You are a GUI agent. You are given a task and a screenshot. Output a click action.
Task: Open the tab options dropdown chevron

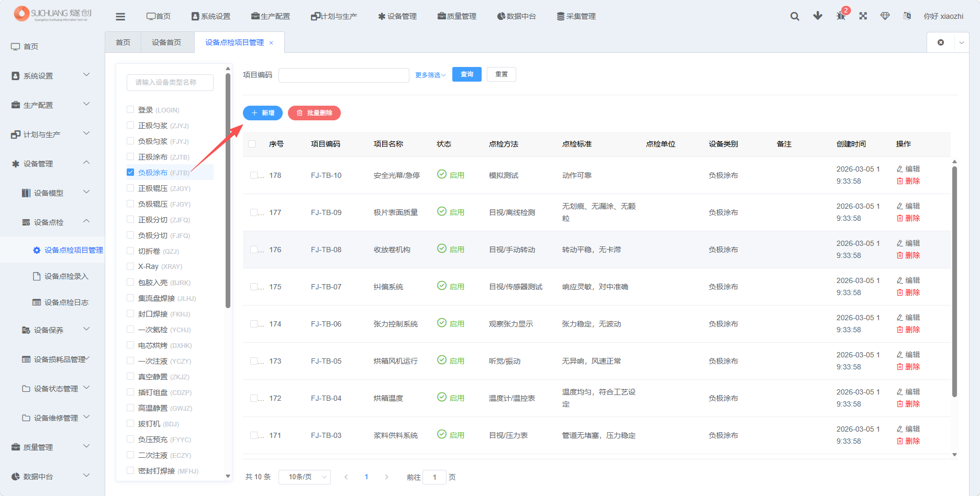[x=962, y=42]
